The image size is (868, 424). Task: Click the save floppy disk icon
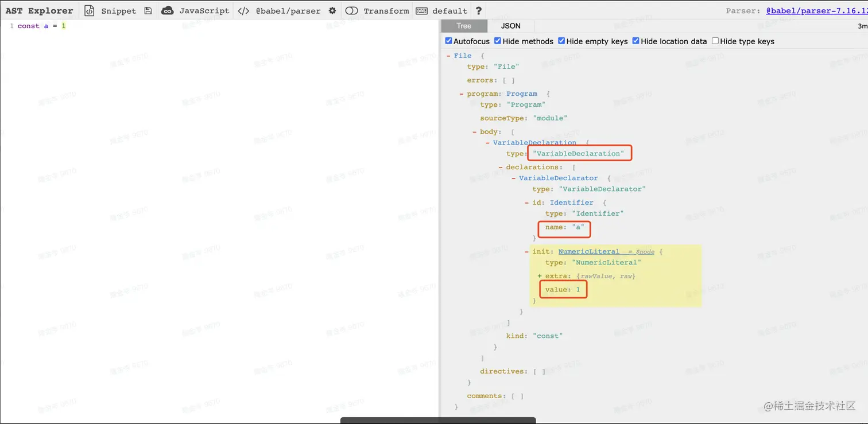click(148, 10)
